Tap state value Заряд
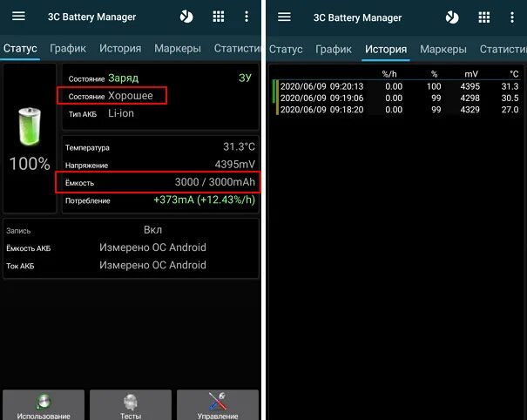Image resolution: width=527 pixels, height=420 pixels. [x=123, y=78]
